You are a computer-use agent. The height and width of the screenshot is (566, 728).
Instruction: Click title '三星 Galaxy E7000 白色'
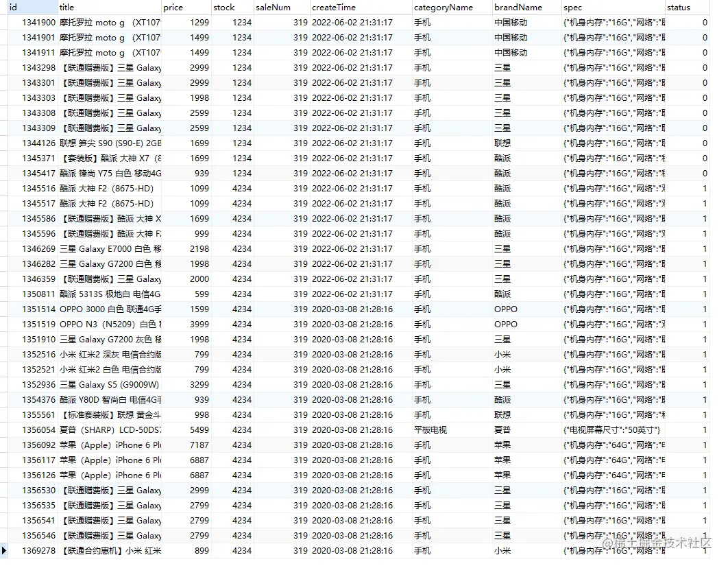(x=110, y=249)
